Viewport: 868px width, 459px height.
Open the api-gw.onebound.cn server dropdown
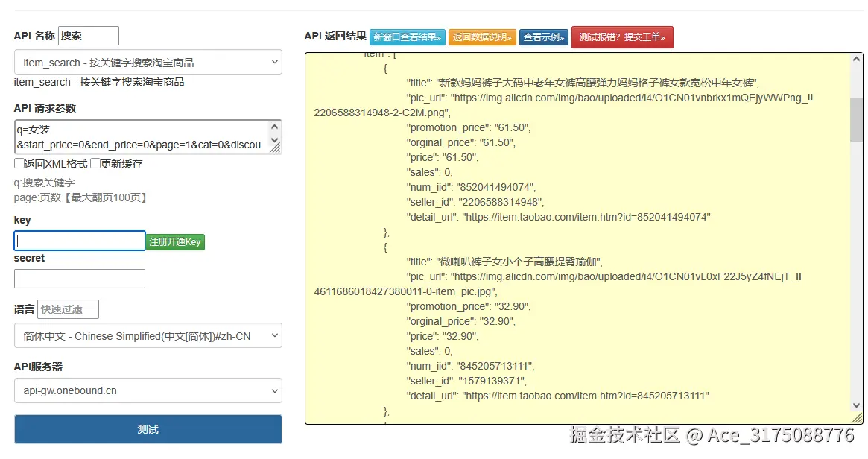pos(148,390)
